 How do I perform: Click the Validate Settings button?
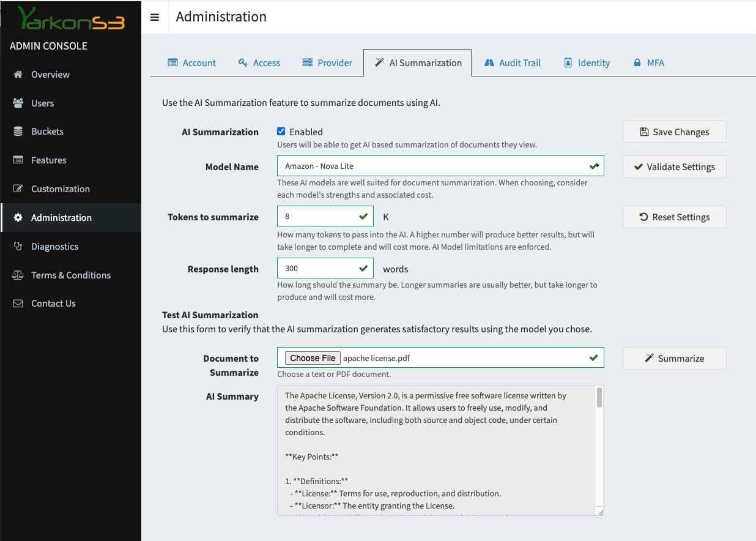674,167
